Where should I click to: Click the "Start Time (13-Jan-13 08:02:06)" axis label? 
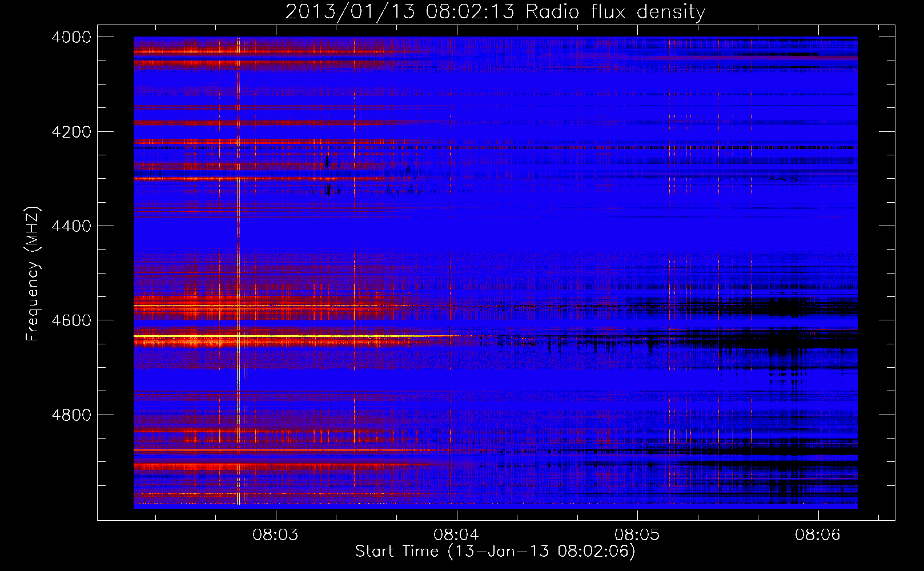click(495, 552)
